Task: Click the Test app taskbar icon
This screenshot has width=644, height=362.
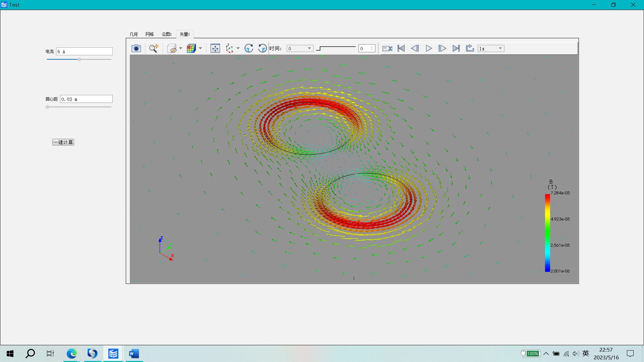Action: point(113,354)
